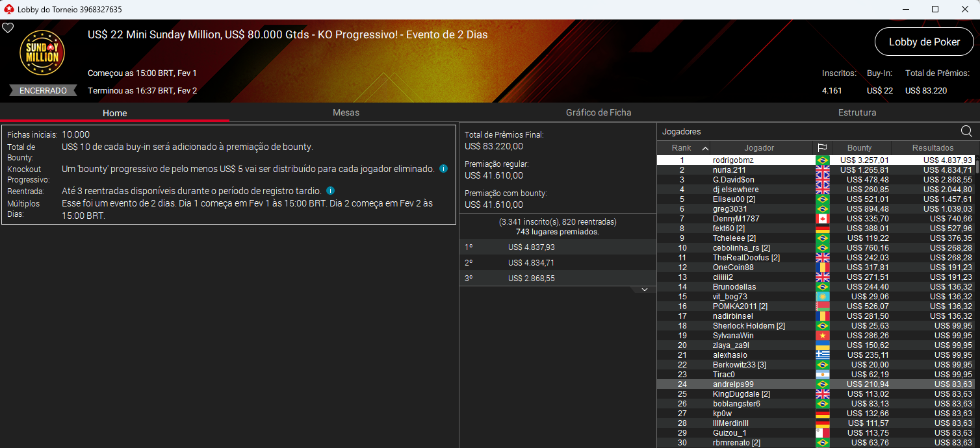The image size is (980, 448).
Task: Select the greg3031 player row
Action: [747, 208]
